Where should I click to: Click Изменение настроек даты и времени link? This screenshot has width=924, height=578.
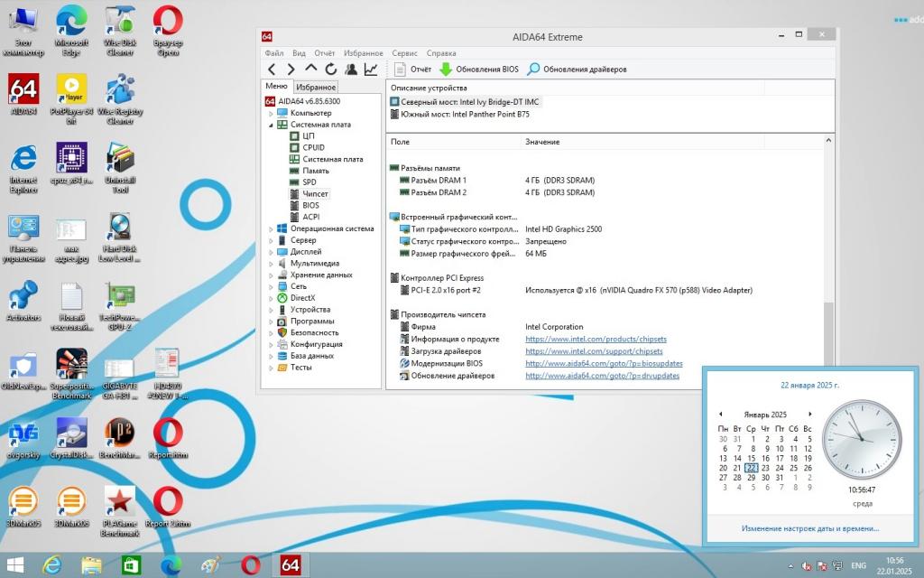[x=809, y=528]
